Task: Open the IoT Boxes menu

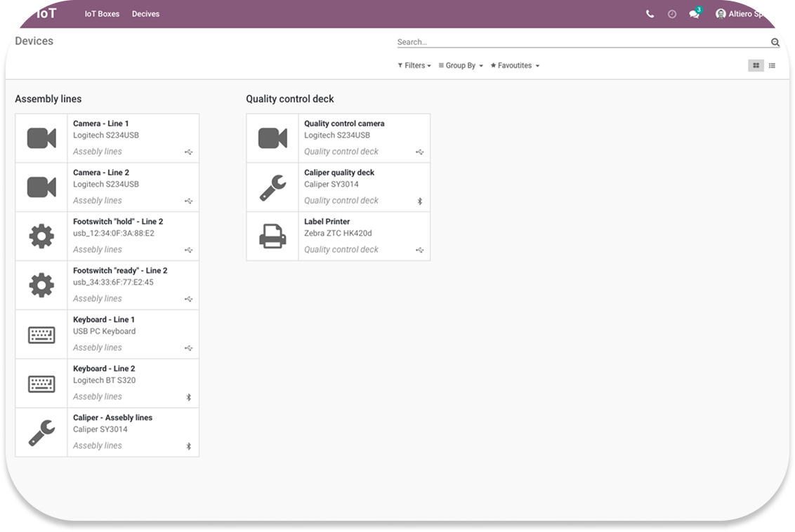Action: click(102, 14)
